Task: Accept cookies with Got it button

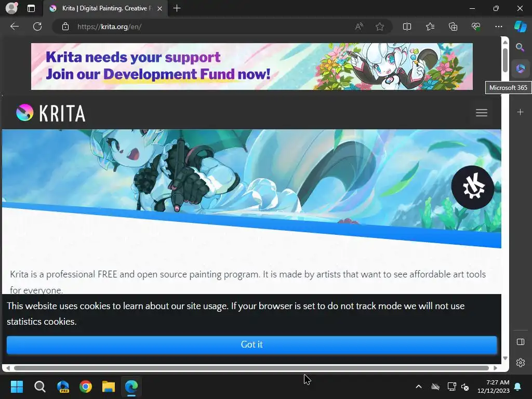Action: (x=252, y=345)
